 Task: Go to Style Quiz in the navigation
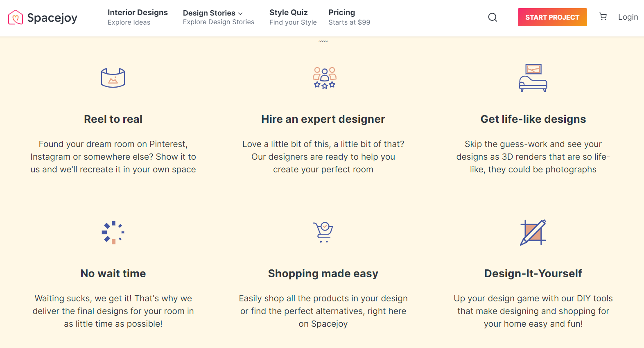coord(288,13)
